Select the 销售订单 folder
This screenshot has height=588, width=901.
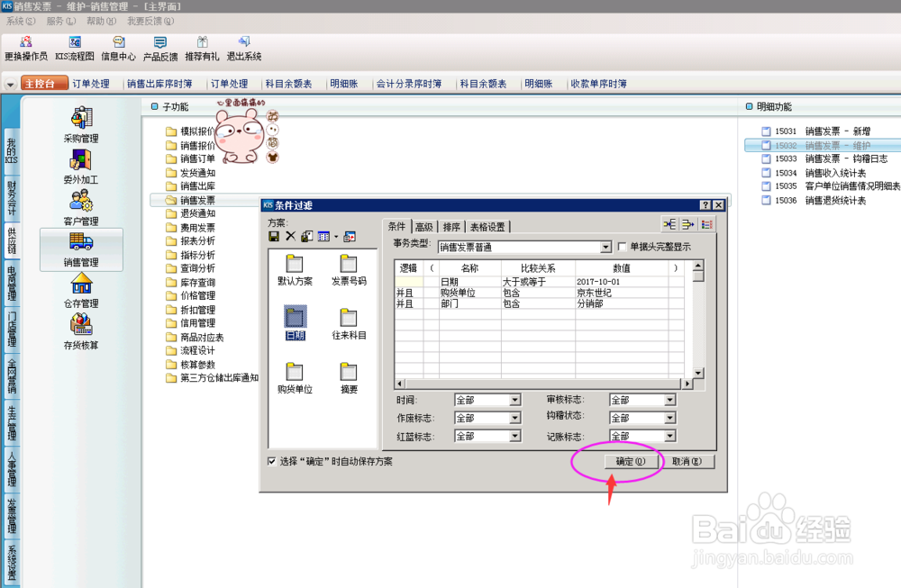tap(191, 158)
